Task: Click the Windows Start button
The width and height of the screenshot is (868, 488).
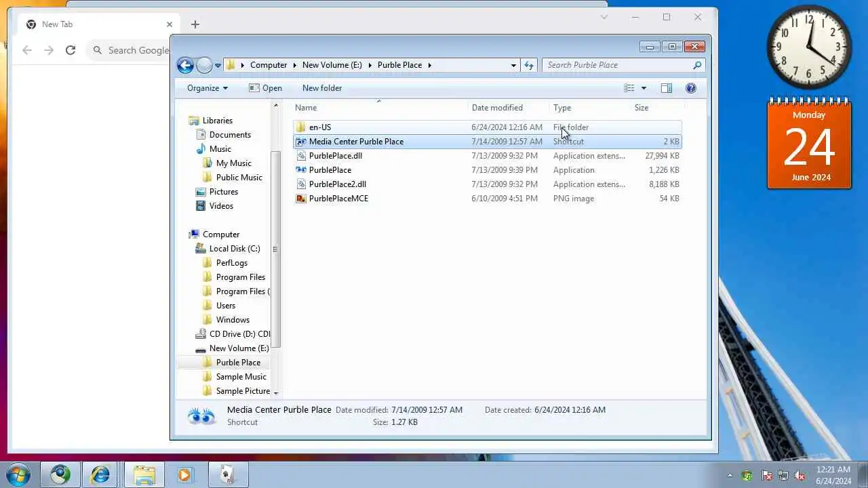Action: [18, 474]
